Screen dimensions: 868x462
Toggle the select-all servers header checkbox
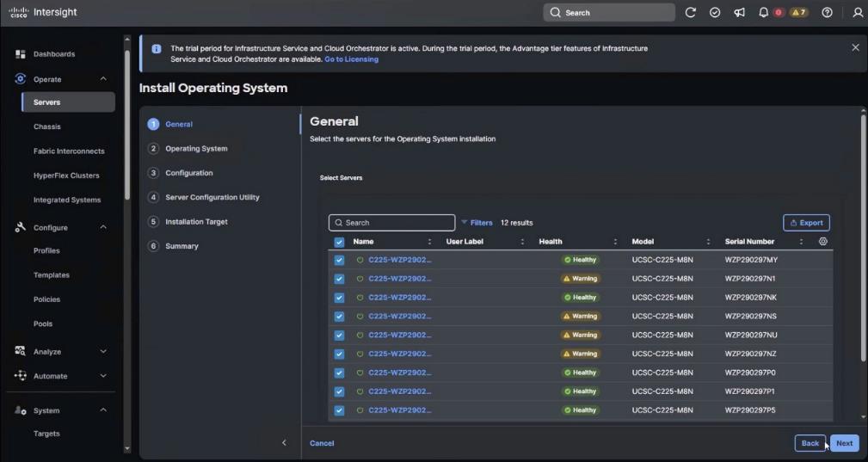[339, 242]
